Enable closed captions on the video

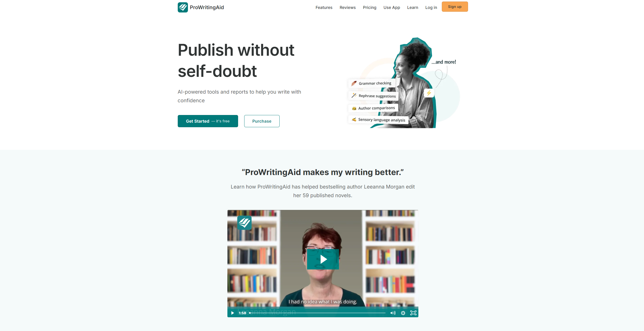pyautogui.click(x=403, y=312)
